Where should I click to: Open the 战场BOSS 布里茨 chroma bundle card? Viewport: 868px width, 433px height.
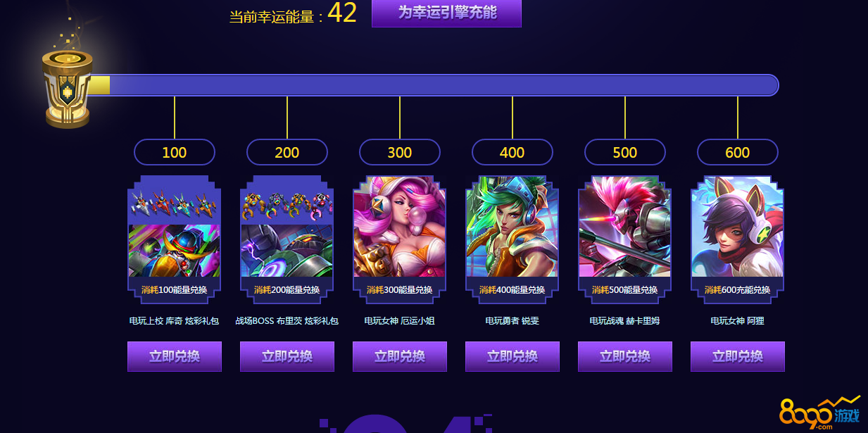point(287,239)
